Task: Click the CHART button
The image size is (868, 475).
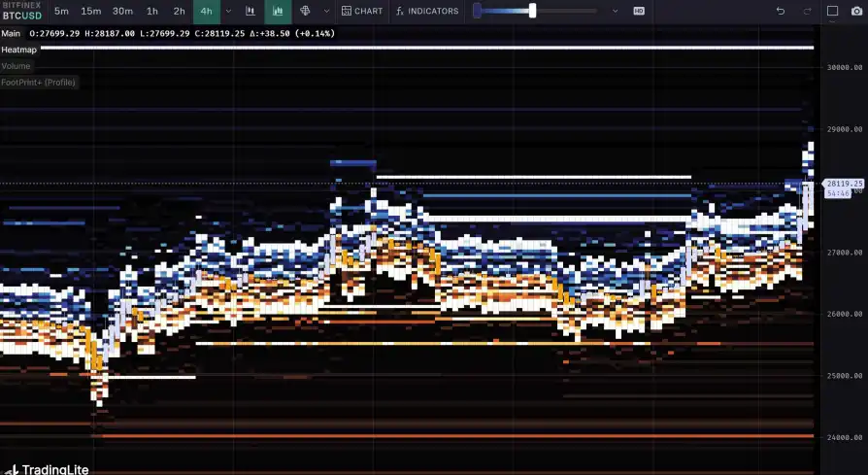Action: point(362,11)
